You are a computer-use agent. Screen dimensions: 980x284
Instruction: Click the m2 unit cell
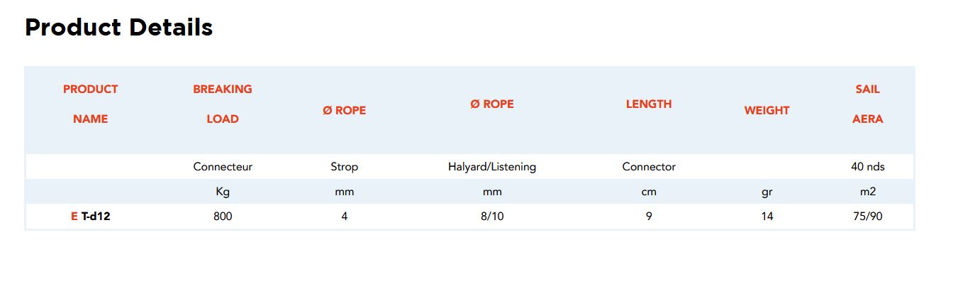pos(867,192)
